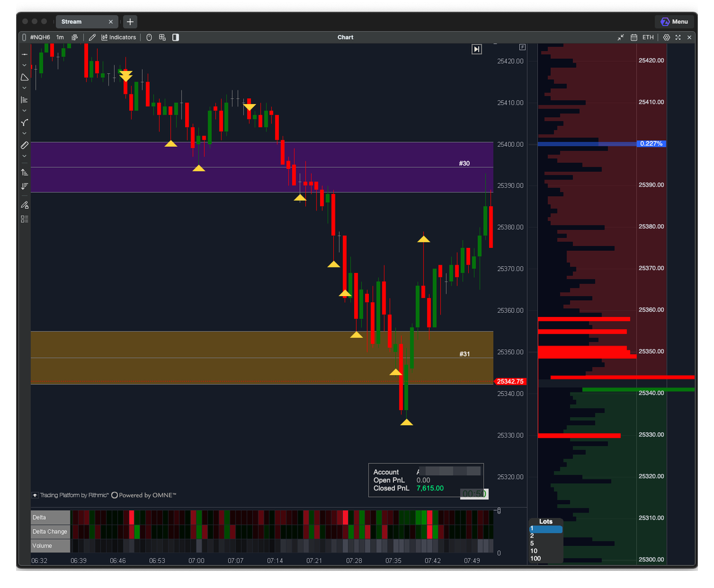Expand the curve tools chevron
The height and width of the screenshot is (588, 714).
24,133
